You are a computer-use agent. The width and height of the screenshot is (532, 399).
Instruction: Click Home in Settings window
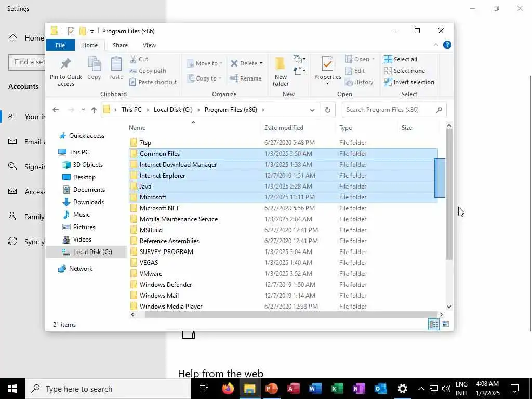click(26, 37)
